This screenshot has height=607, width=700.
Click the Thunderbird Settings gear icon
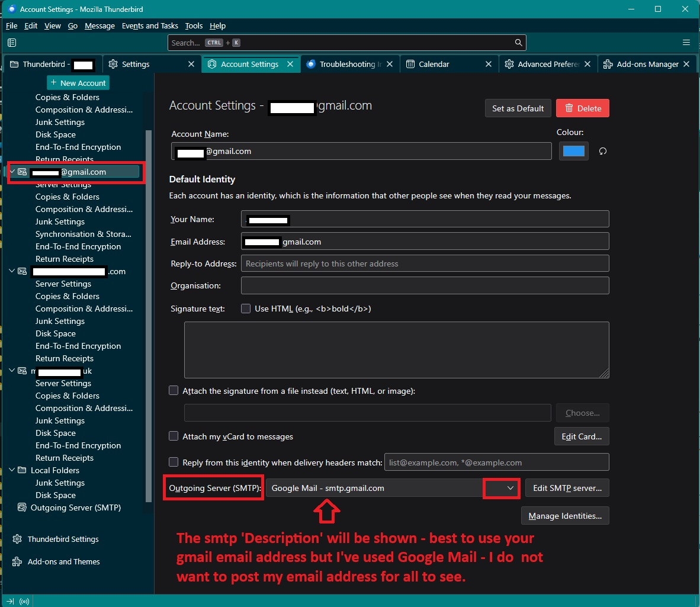click(17, 539)
